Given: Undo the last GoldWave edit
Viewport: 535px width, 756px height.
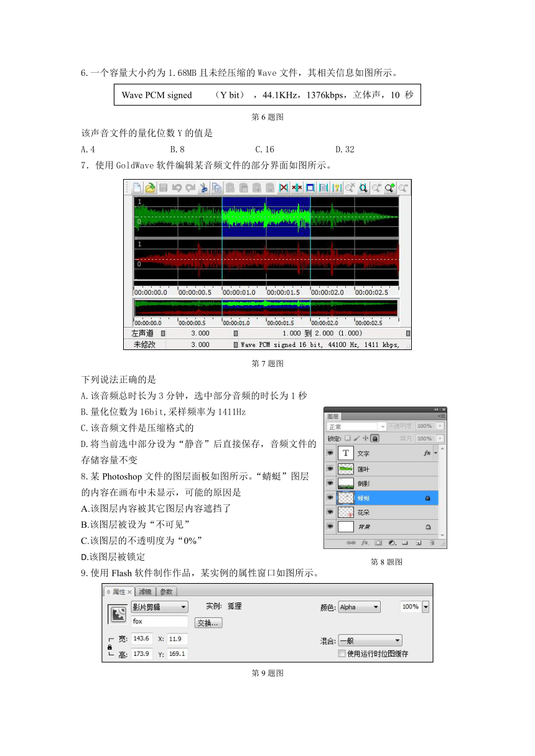Looking at the screenshot, I should tap(177, 187).
